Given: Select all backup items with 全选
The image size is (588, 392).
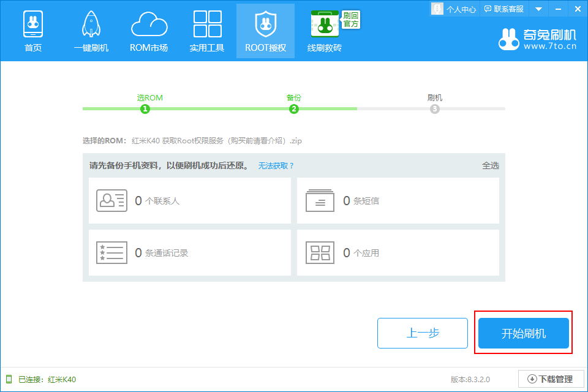Looking at the screenshot, I should point(491,166).
